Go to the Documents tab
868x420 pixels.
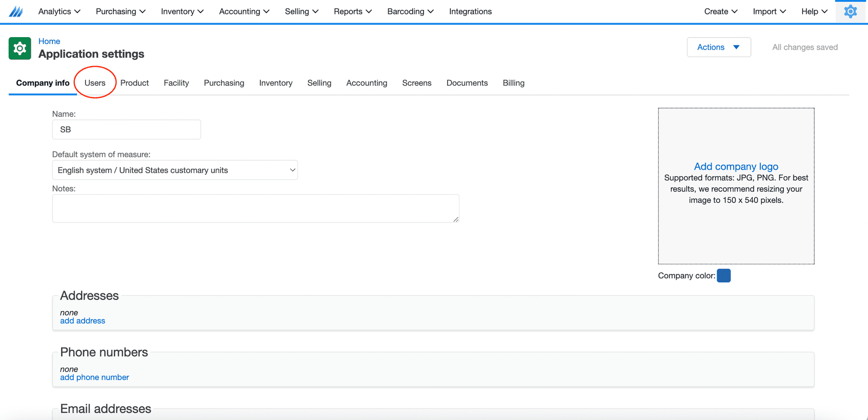467,83
